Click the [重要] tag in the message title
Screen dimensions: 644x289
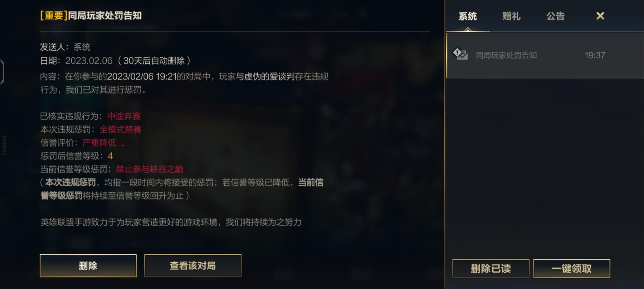click(53, 16)
